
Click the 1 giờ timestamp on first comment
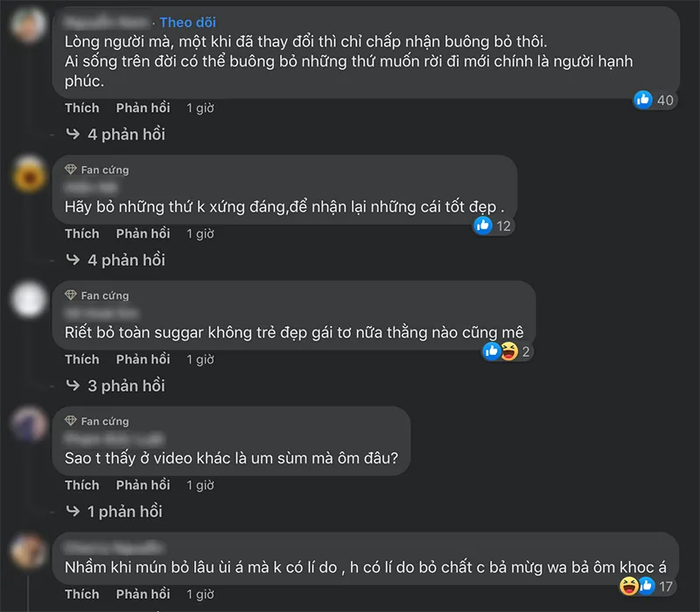pyautogui.click(x=200, y=108)
